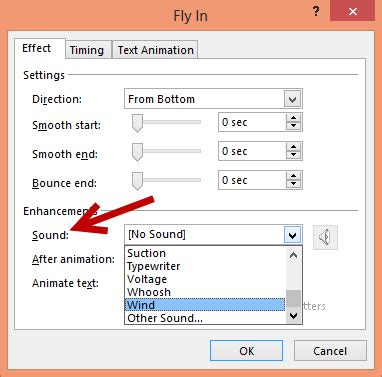Select Other Sound... entry
This screenshot has height=377, width=382.
click(205, 318)
